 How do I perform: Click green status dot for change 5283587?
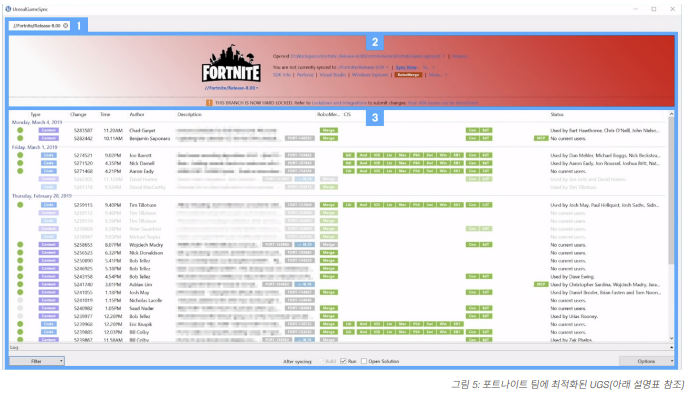[x=20, y=130]
